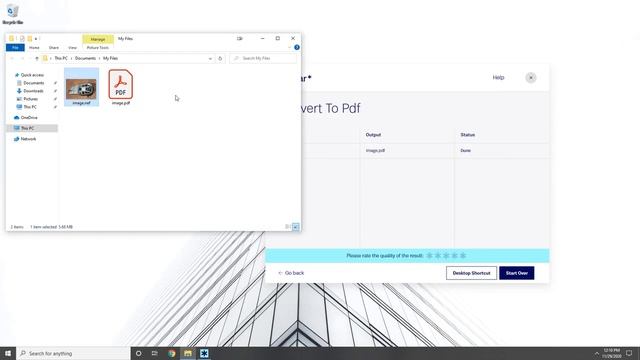Image resolution: width=640 pixels, height=360 pixels.
Task: Click the Output column header
Action: (x=373, y=135)
